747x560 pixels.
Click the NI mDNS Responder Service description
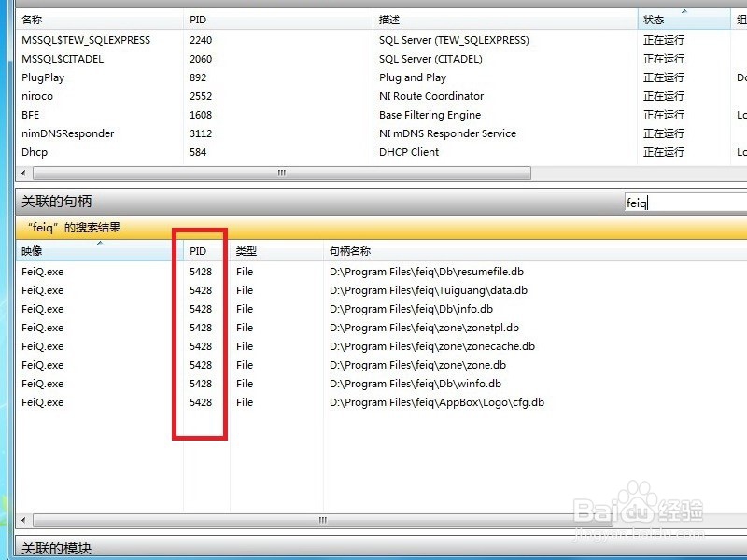click(x=447, y=133)
